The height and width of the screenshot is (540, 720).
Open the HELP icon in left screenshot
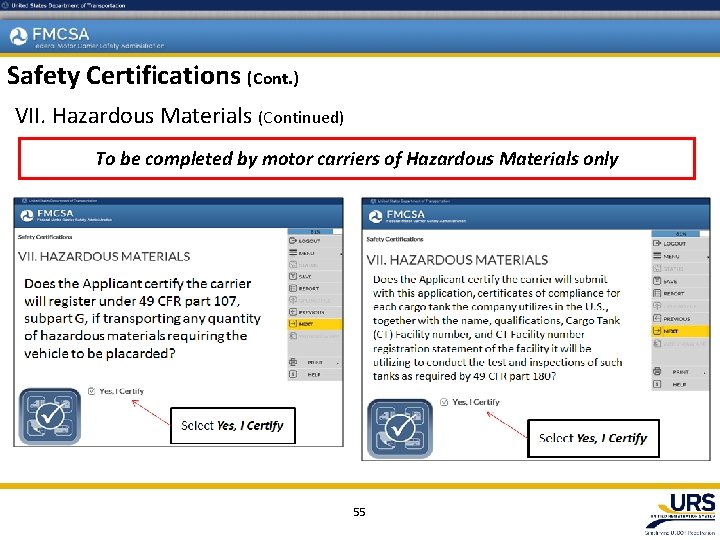click(x=292, y=374)
